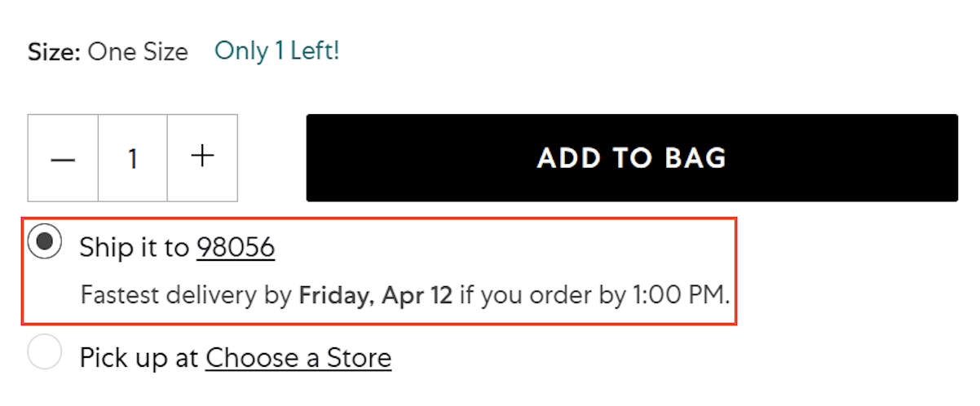
Task: Click the 1:00 PM order cutoff time
Action: [681, 294]
